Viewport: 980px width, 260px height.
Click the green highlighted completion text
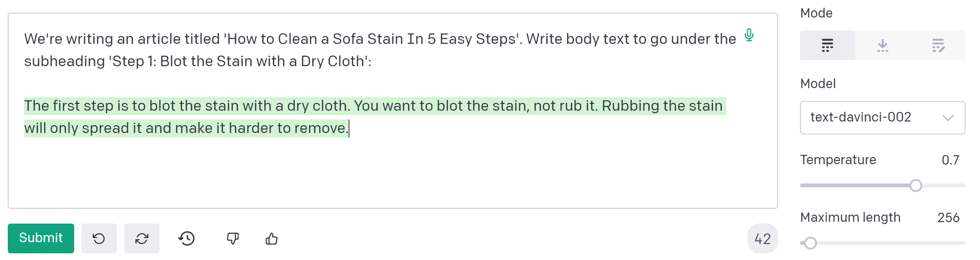[343, 106]
